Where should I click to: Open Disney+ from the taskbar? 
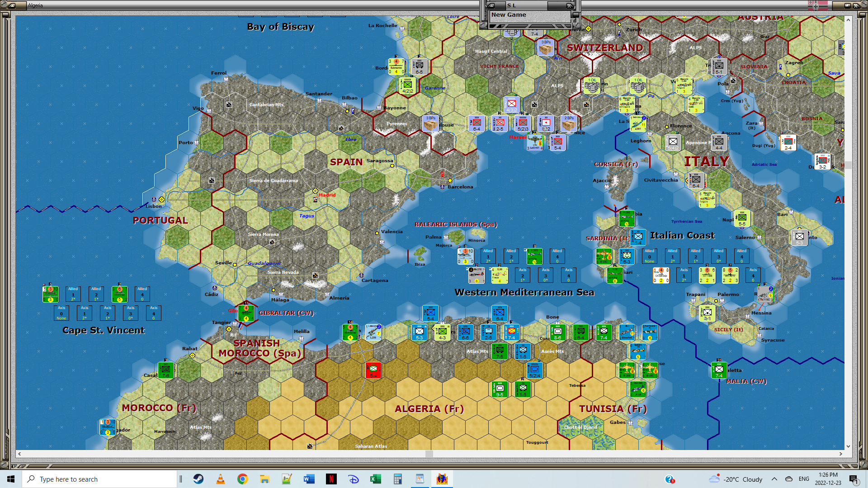tap(353, 479)
